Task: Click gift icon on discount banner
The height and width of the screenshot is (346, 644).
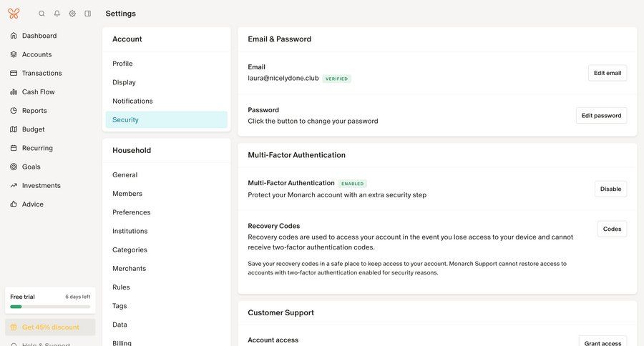Action: coord(14,327)
